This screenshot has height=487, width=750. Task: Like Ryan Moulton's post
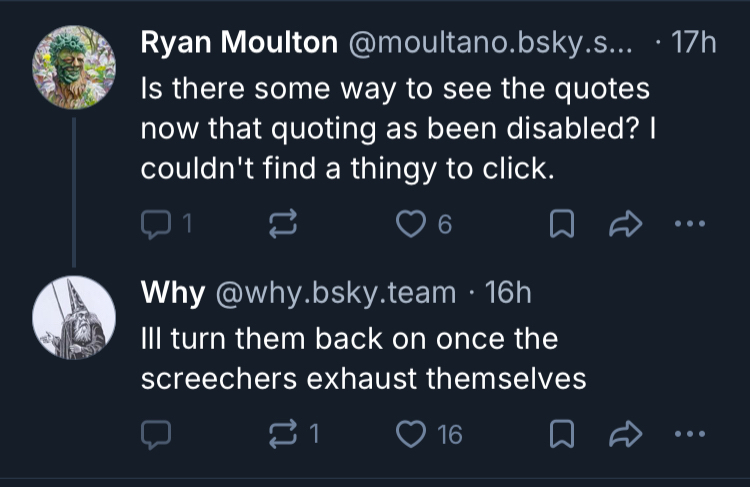[410, 226]
